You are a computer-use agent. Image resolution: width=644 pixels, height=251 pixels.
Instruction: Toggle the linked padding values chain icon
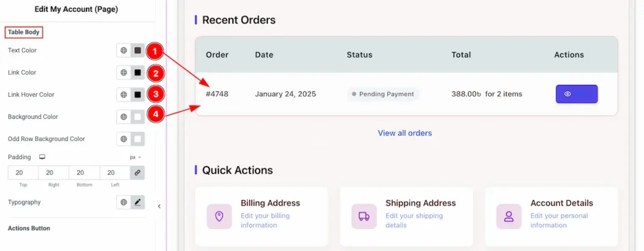[x=138, y=172]
